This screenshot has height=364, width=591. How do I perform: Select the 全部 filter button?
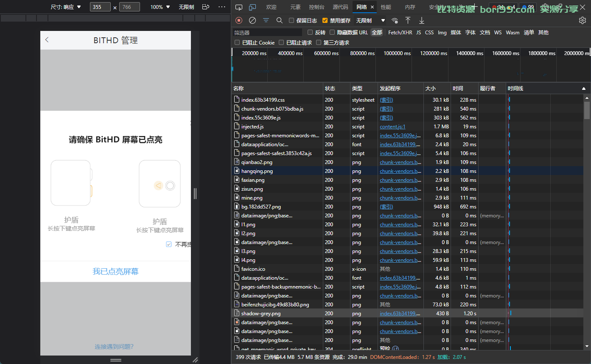pos(377,32)
